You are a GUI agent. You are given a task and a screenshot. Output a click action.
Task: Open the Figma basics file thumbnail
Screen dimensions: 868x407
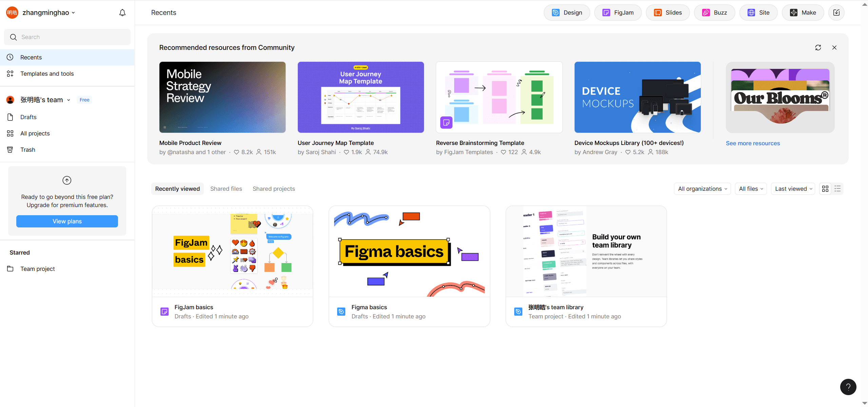pyautogui.click(x=409, y=251)
